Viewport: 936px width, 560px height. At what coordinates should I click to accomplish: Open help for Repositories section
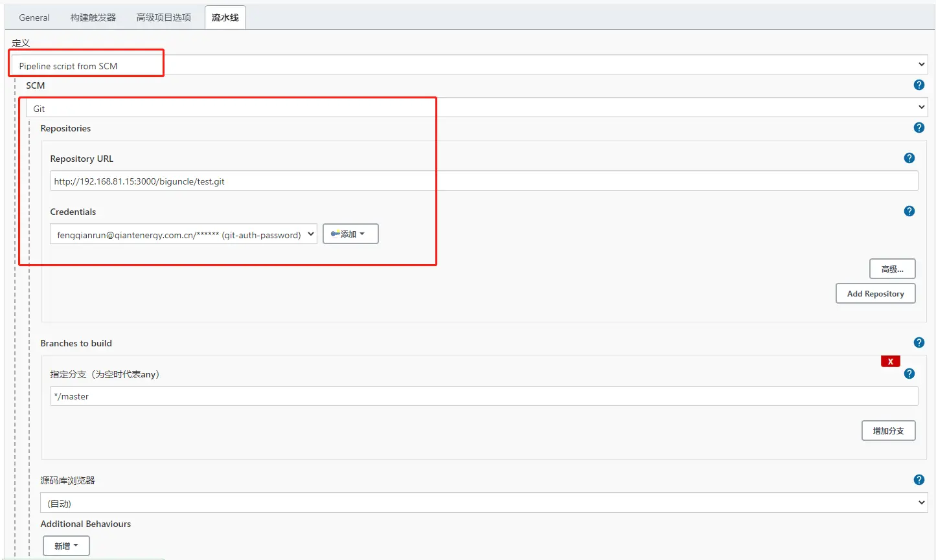coord(919,128)
